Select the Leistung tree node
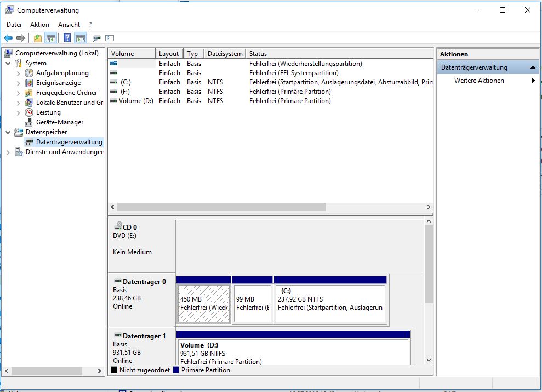Image resolution: width=542 pixels, height=392 pixels. click(48, 112)
